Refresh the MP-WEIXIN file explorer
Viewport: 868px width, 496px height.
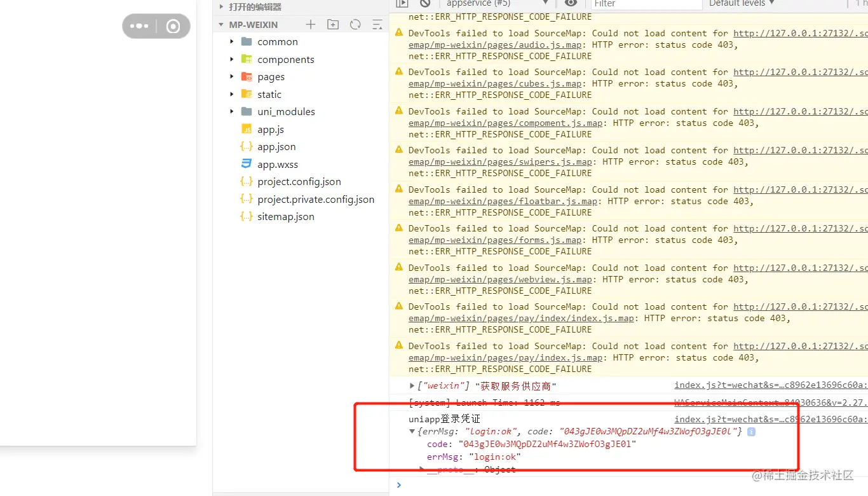[x=355, y=25]
